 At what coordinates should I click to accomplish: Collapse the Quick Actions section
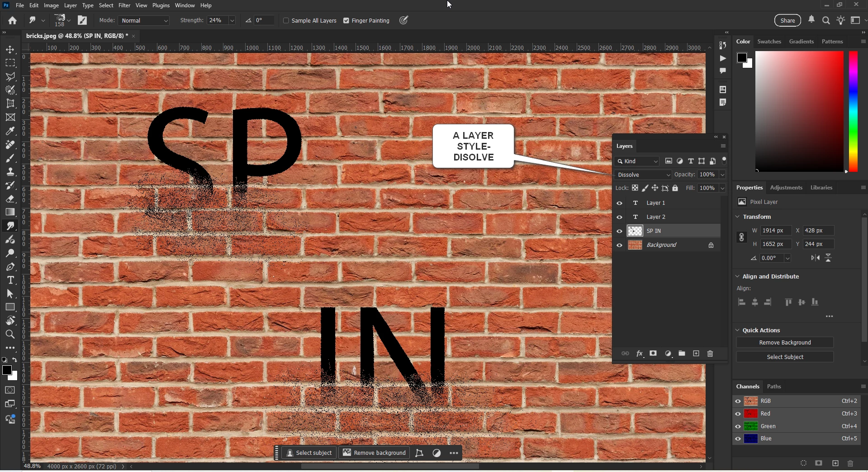pos(738,330)
